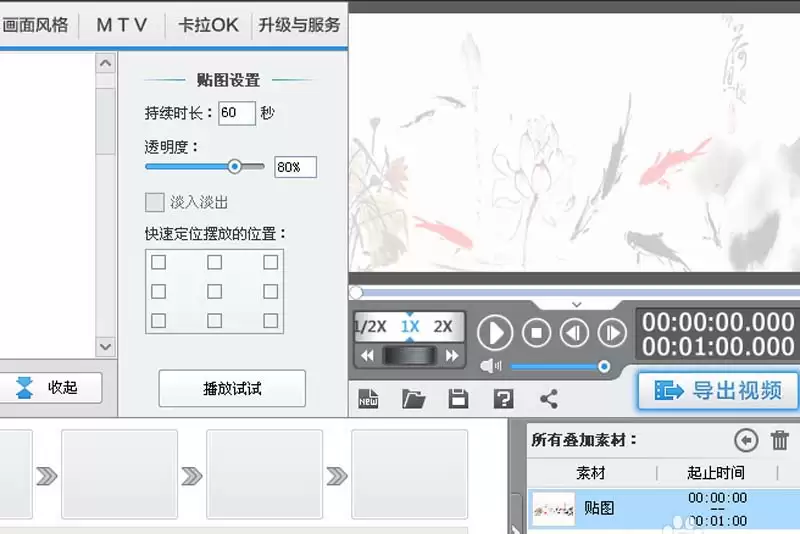Set playback speed to 1/2X
800x534 pixels.
371,326
